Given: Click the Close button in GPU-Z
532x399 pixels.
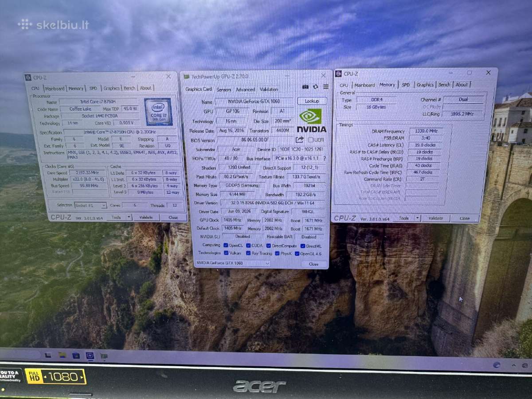Looking at the screenshot, I should pos(313,264).
